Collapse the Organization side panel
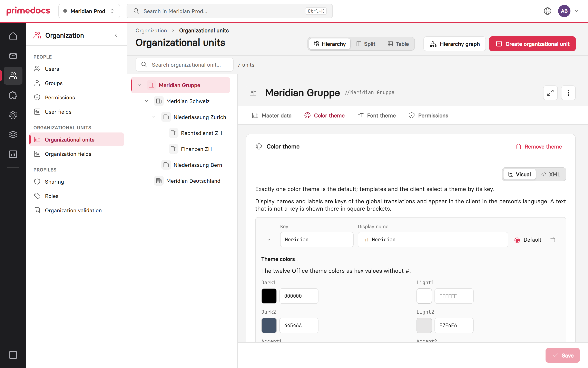 [x=116, y=35]
